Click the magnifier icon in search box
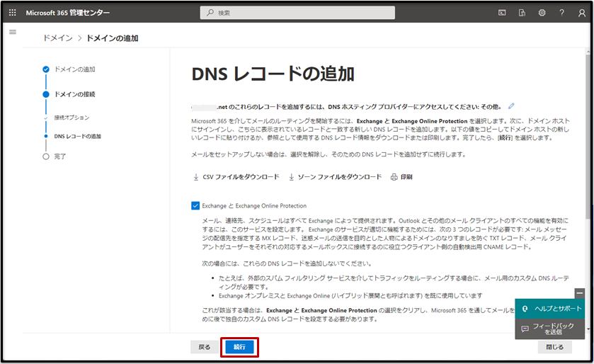The height and width of the screenshot is (364, 594). click(210, 13)
